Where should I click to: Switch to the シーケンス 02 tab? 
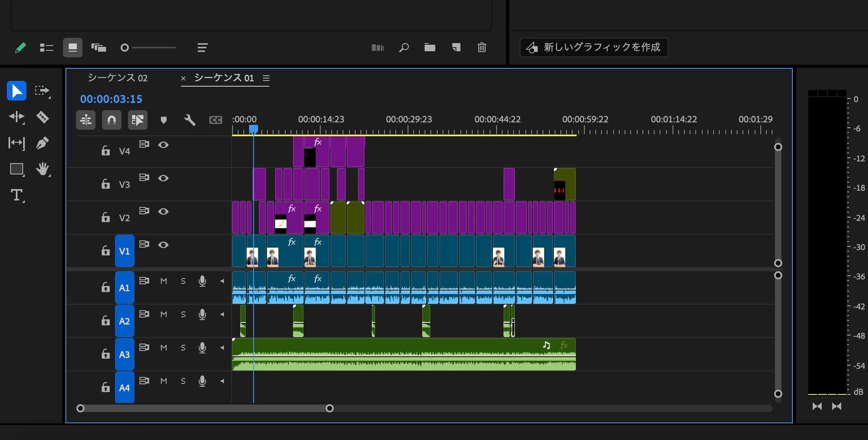pos(117,78)
